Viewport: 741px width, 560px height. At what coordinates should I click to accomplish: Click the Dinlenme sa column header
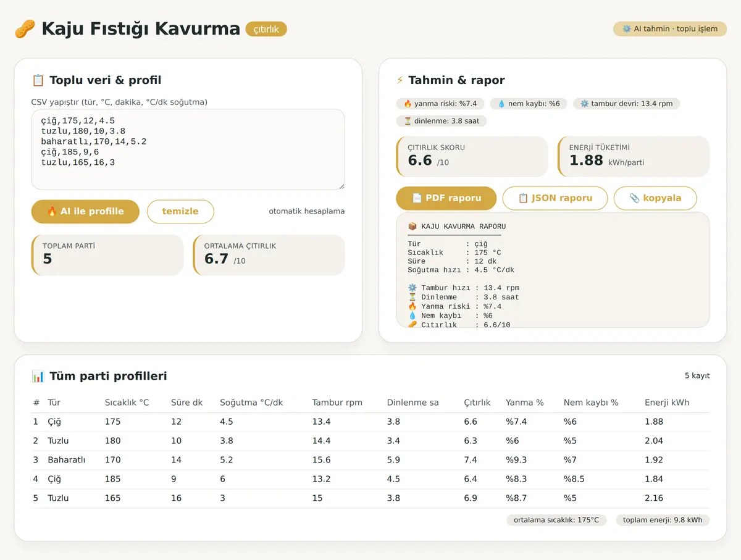[413, 403]
